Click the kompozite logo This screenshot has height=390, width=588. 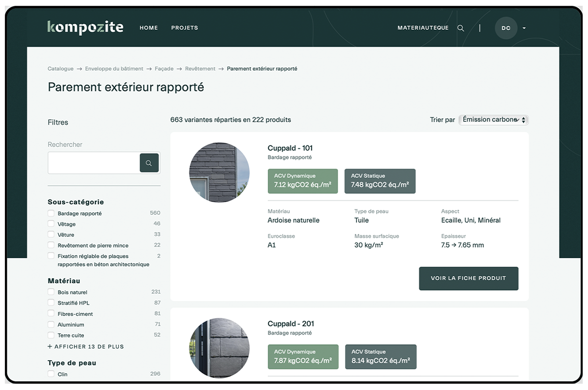[85, 27]
